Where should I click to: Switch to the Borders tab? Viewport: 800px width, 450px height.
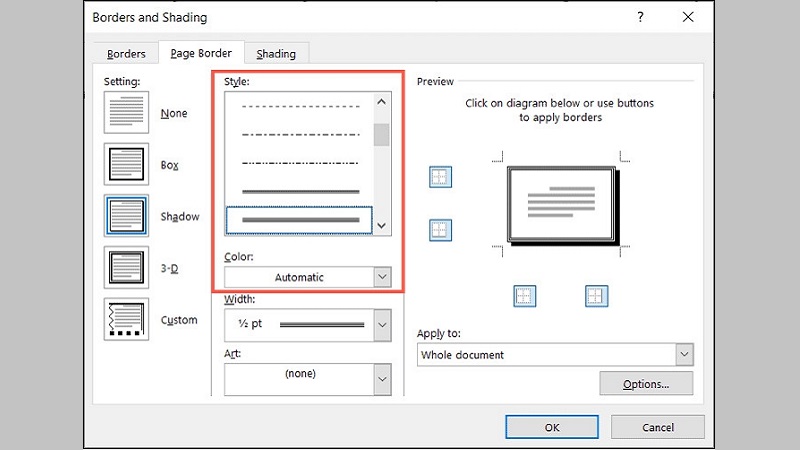coord(126,54)
